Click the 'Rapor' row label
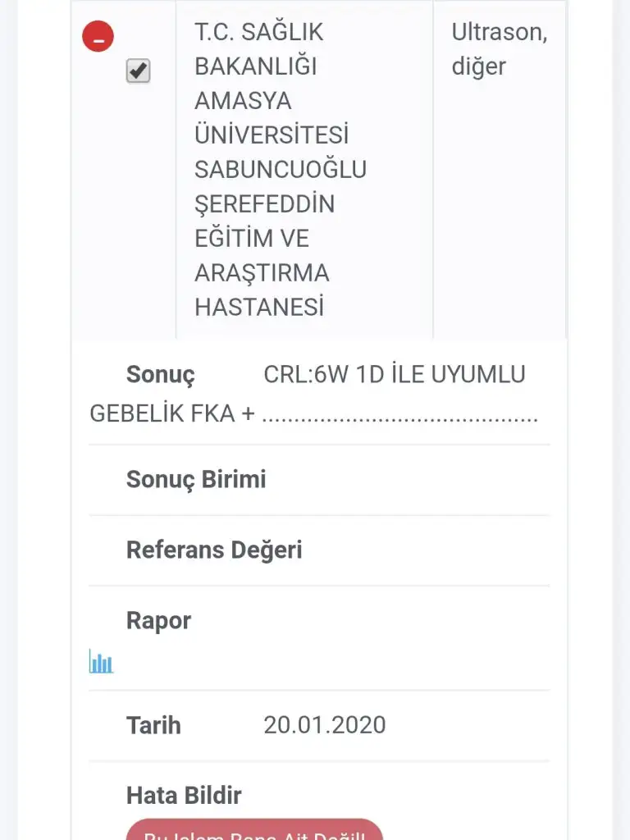The image size is (630, 840). pyautogui.click(x=158, y=621)
